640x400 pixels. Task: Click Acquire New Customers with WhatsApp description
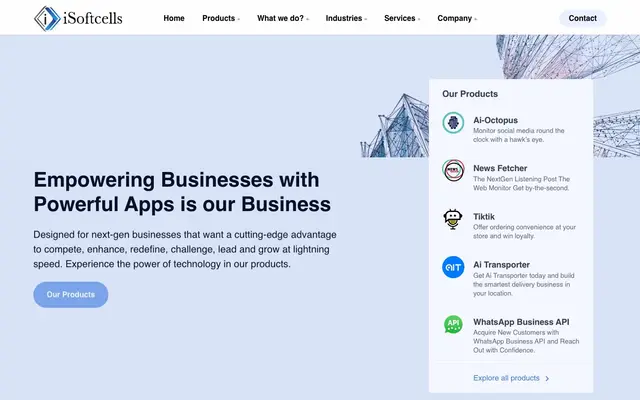point(526,341)
